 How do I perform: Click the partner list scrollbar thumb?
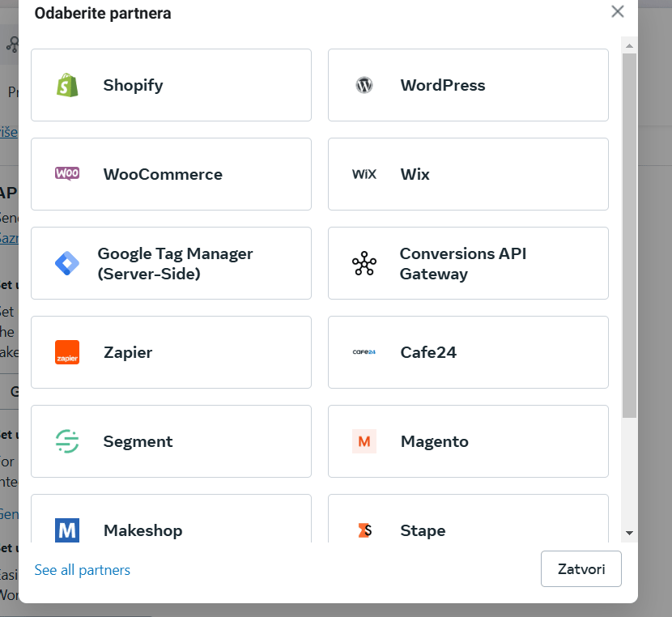(629, 236)
